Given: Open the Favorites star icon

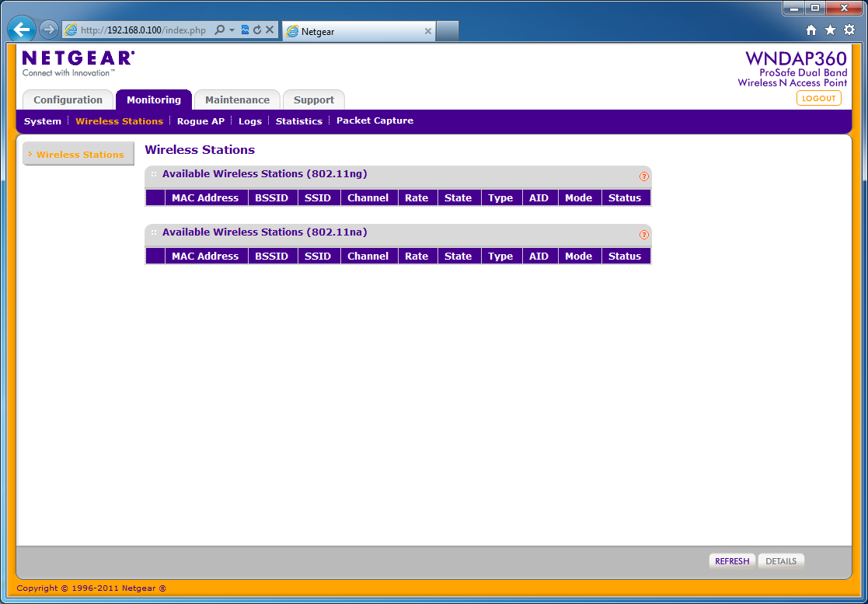Looking at the screenshot, I should coord(830,30).
